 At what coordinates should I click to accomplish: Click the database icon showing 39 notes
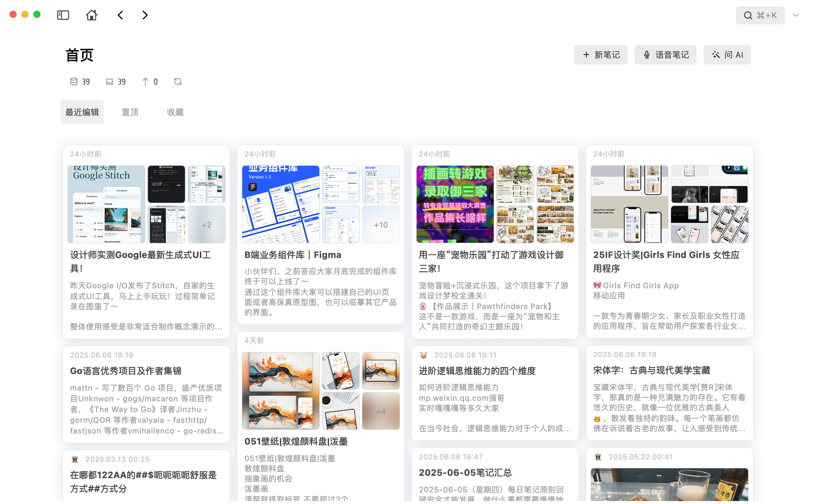74,81
